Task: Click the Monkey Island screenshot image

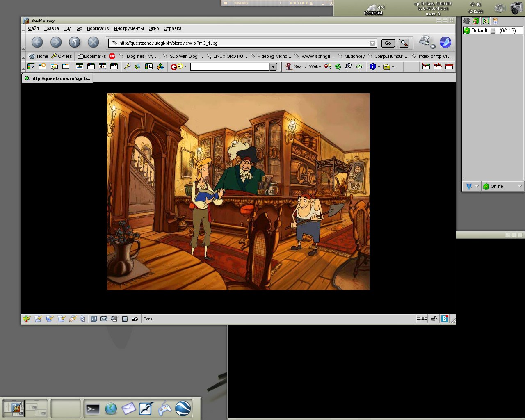Action: point(238,192)
